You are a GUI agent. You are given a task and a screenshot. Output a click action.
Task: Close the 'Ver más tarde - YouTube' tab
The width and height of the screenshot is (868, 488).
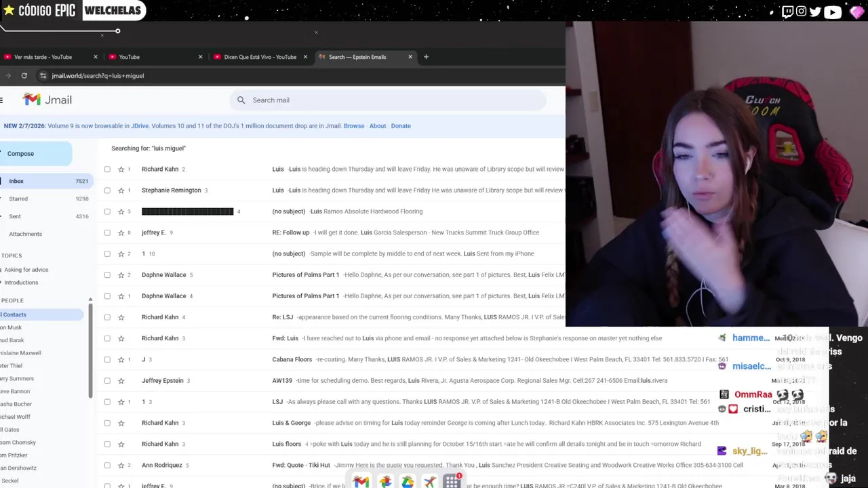click(96, 57)
